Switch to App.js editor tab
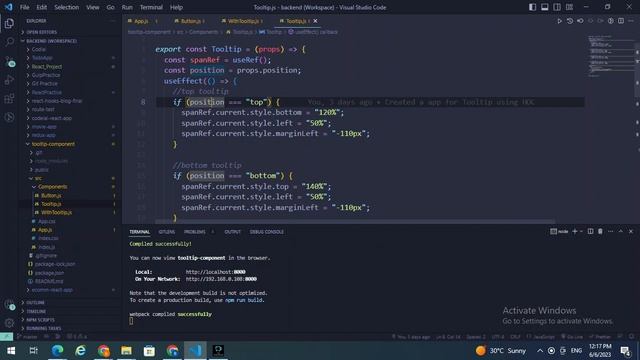The width and height of the screenshot is (640, 360). pyautogui.click(x=142, y=21)
